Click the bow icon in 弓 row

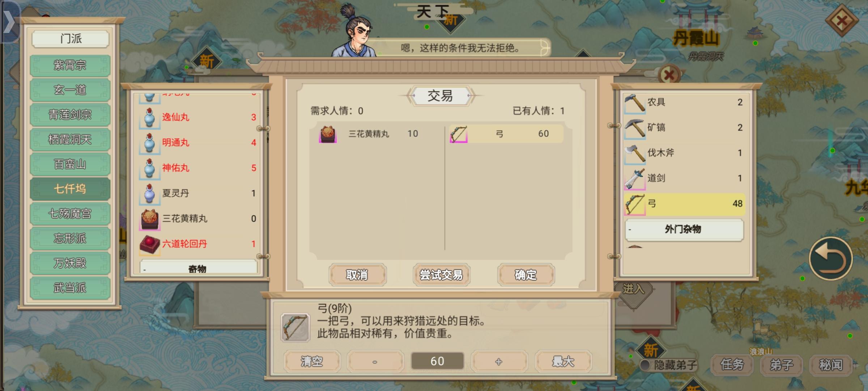tap(635, 205)
